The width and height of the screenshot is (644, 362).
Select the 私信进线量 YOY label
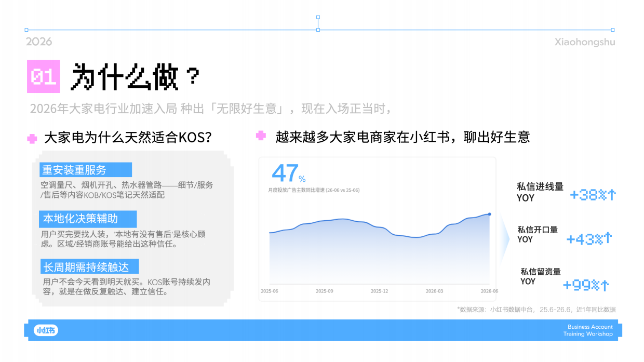[540, 192]
